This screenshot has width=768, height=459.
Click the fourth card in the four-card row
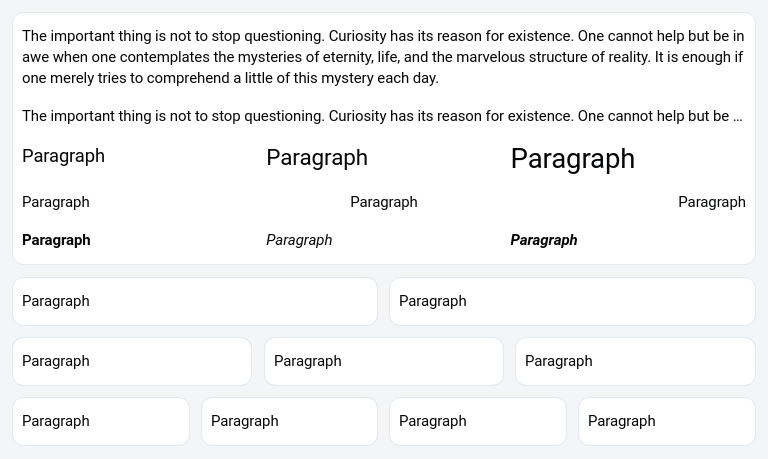667,421
